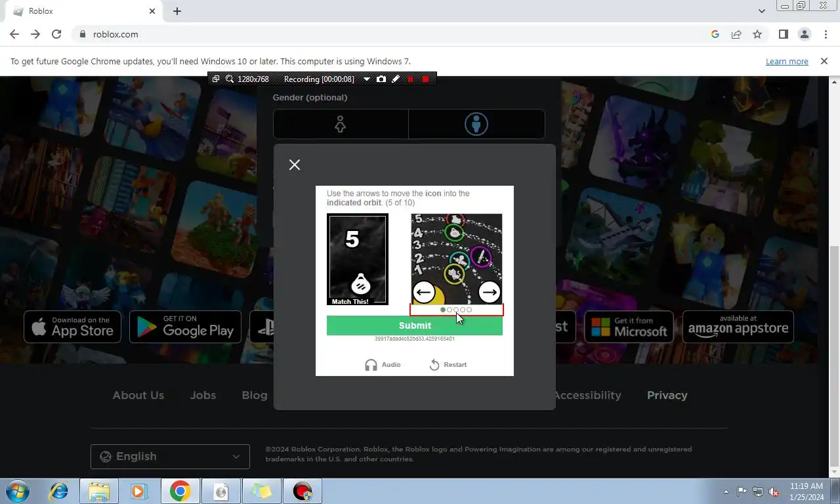Open the Action Center flag icon

[742, 492]
